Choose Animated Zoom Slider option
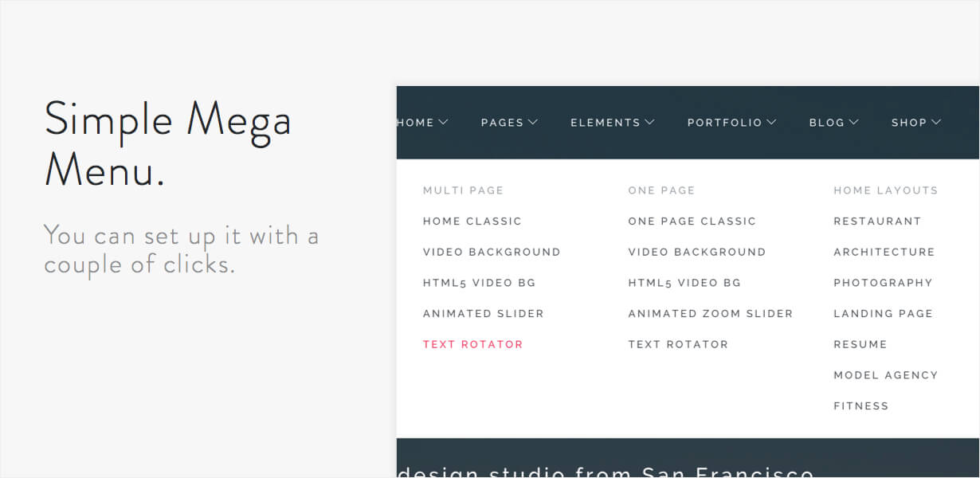980x478 pixels. point(711,314)
